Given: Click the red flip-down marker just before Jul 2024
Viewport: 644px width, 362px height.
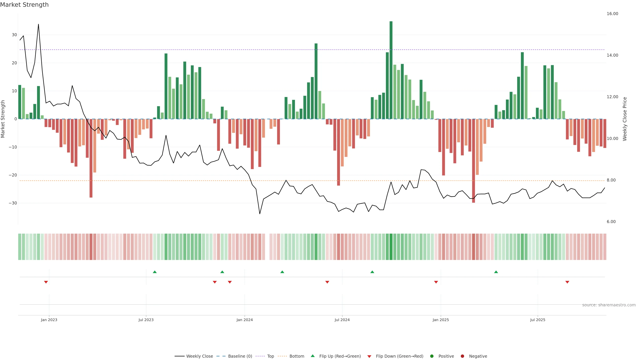Looking at the screenshot, I should [x=327, y=282].
